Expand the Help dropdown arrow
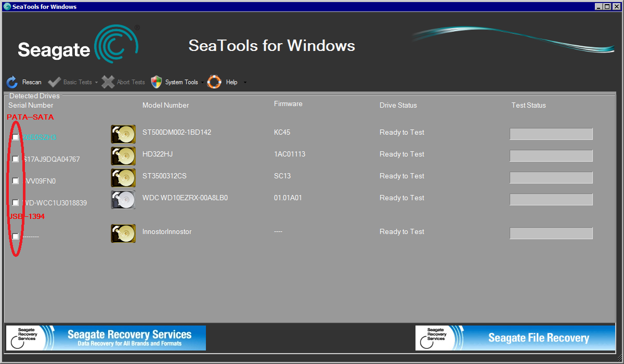 (245, 83)
